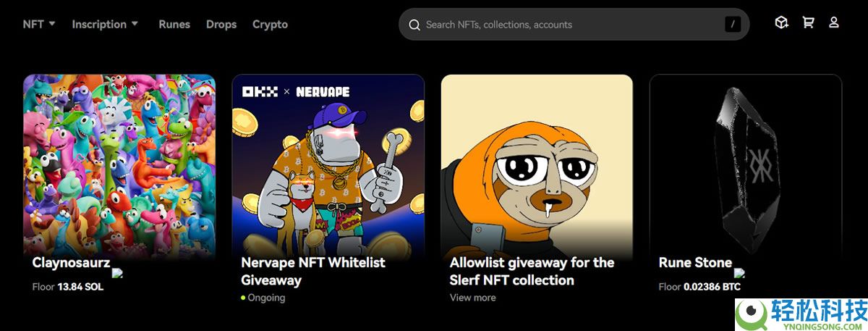The height and width of the screenshot is (331, 868).
Task: Click the magnifier search icon
Action: click(x=414, y=25)
